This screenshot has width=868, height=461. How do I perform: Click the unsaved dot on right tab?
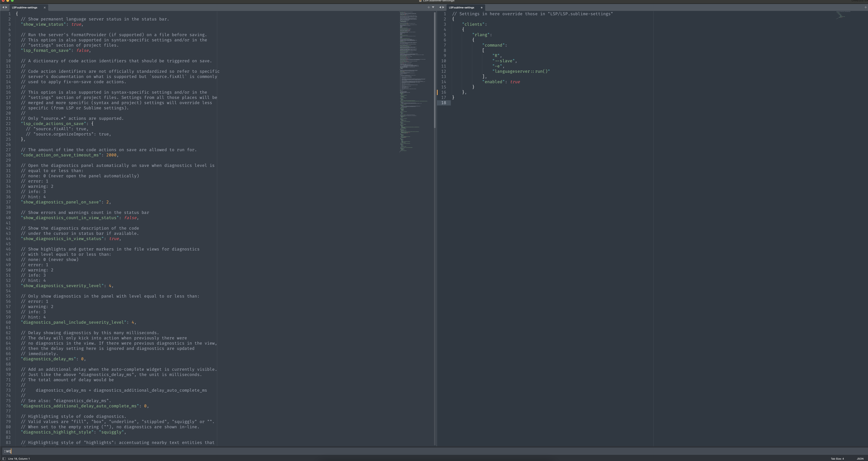tap(482, 8)
